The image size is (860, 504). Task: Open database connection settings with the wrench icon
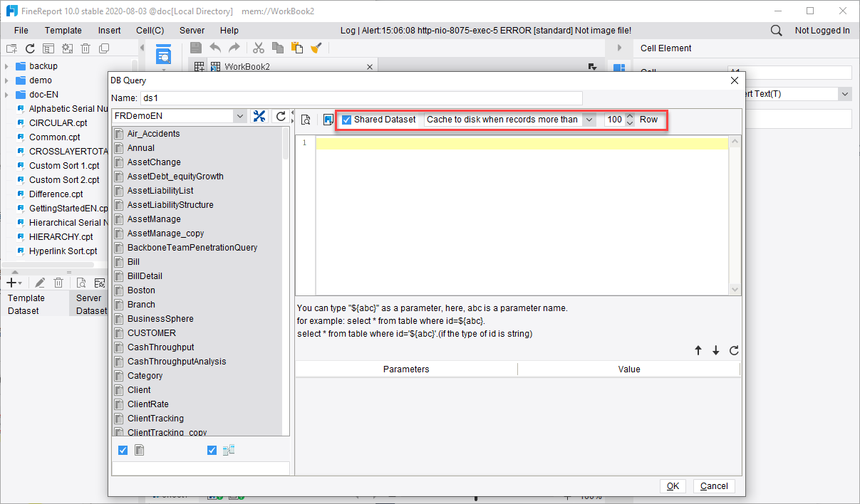(259, 115)
